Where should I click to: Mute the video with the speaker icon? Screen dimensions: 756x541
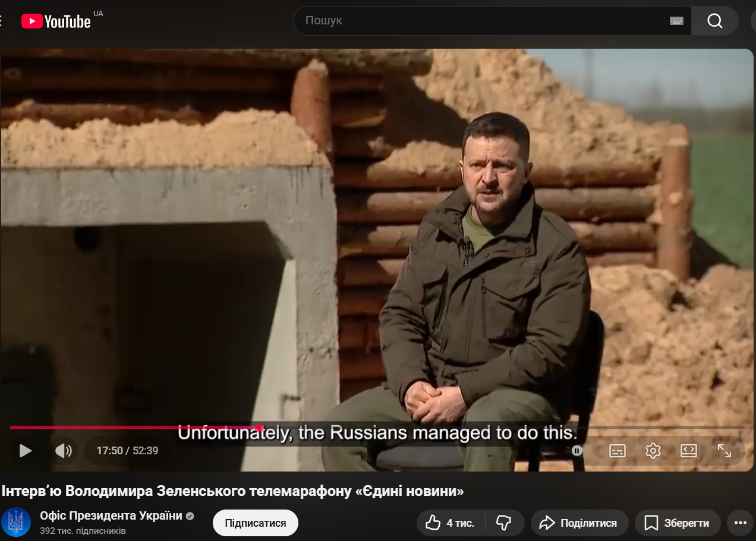(x=63, y=451)
